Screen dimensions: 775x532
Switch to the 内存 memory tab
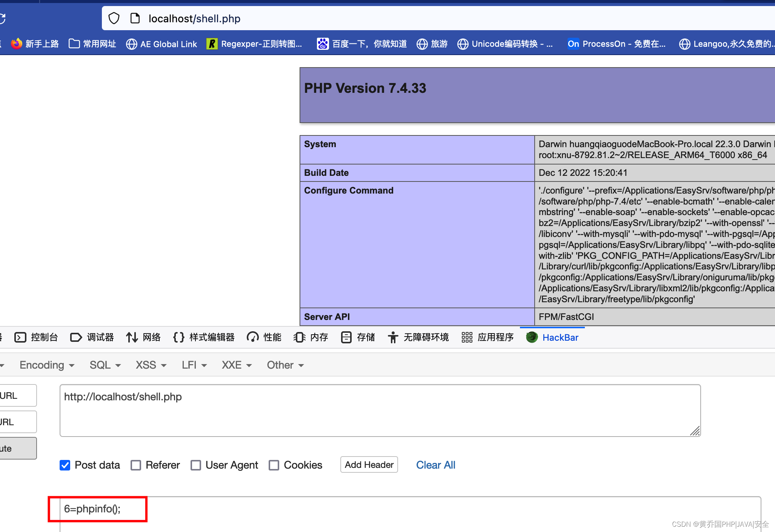pos(311,337)
